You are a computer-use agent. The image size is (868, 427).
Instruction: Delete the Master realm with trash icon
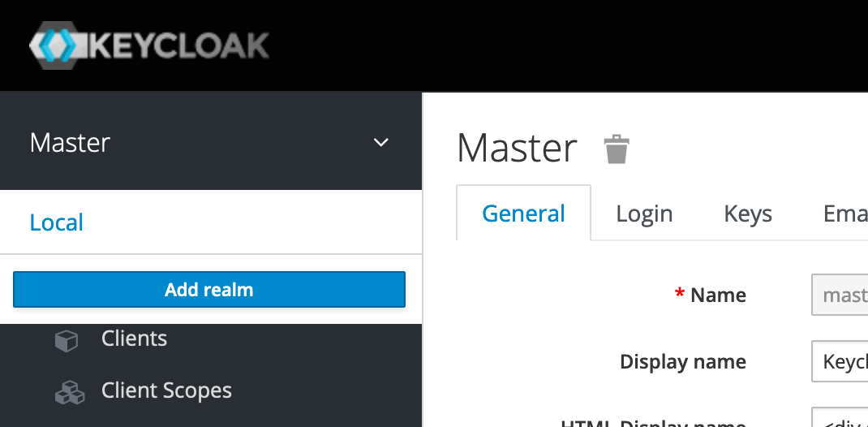pos(617,149)
